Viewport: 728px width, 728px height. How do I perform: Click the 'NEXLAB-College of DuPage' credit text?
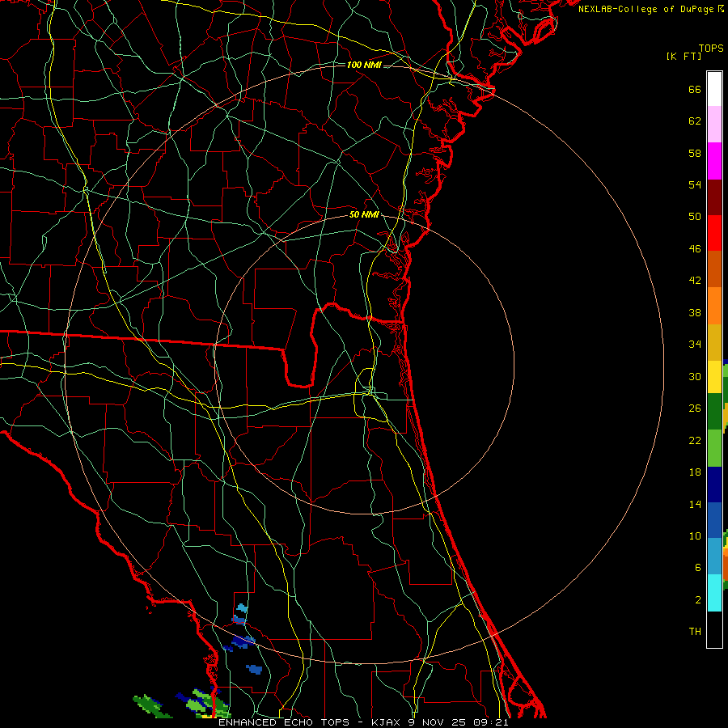[x=645, y=9]
